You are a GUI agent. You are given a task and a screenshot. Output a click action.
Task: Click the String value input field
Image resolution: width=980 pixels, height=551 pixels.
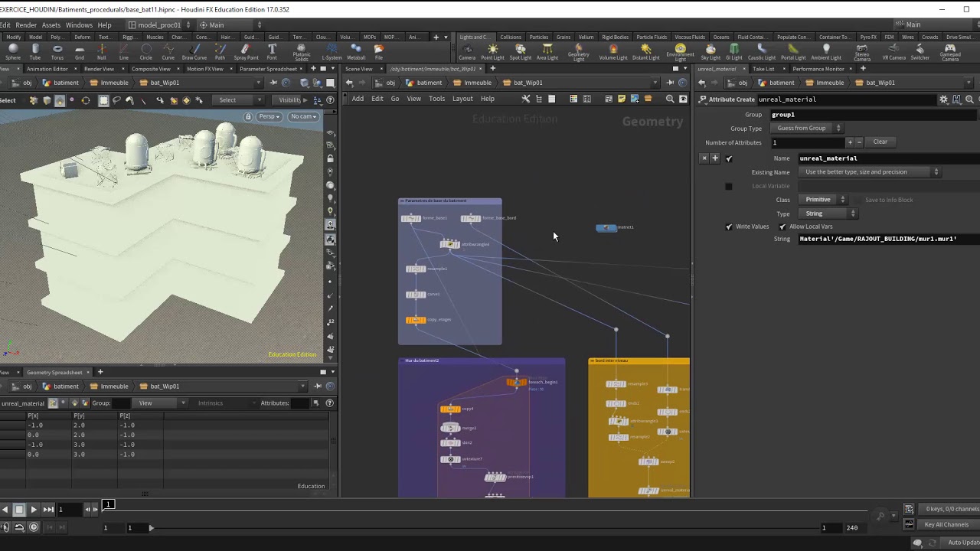tap(888, 239)
